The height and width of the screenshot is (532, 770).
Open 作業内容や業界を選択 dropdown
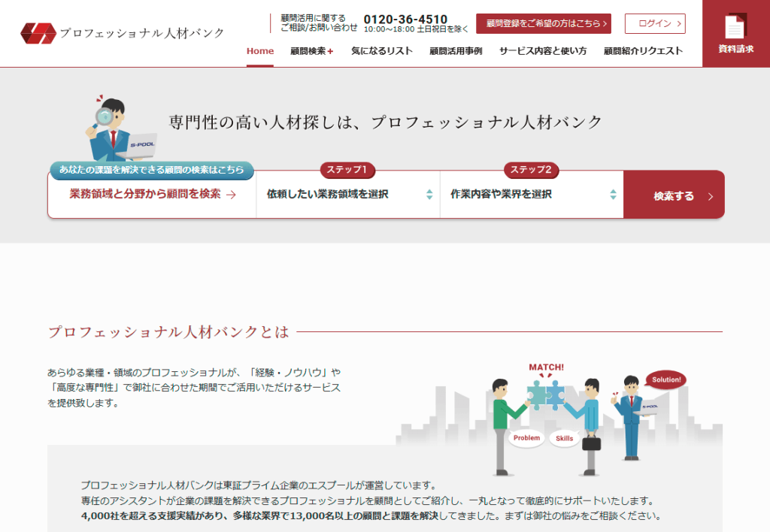point(531,195)
